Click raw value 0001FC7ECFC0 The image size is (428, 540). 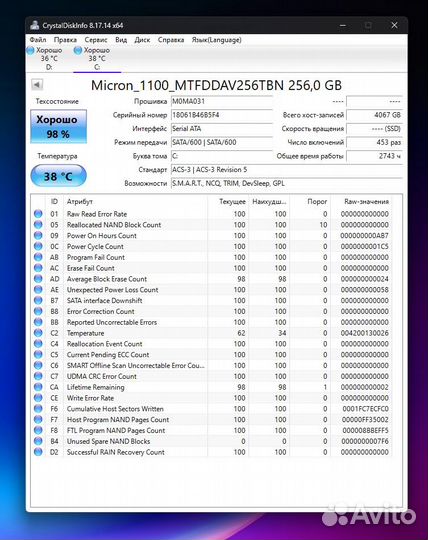click(x=365, y=409)
